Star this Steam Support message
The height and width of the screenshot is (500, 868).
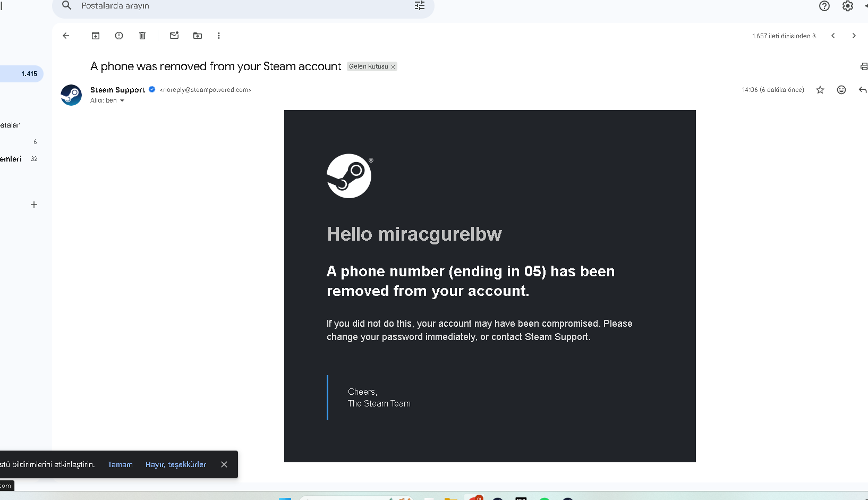(x=820, y=90)
